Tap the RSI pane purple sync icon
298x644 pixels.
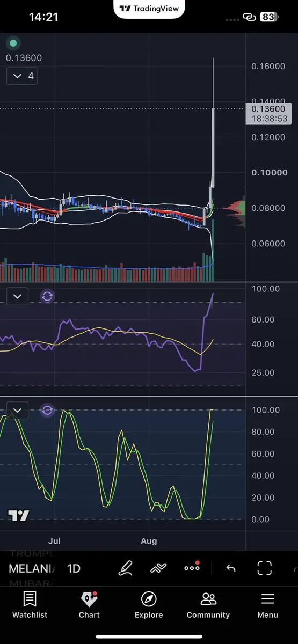(47, 296)
